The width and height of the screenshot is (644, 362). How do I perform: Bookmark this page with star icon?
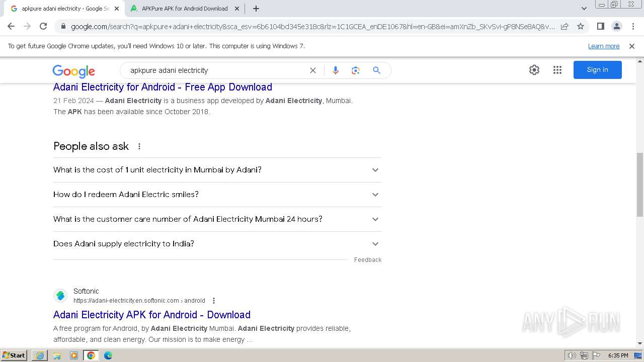pos(581,26)
